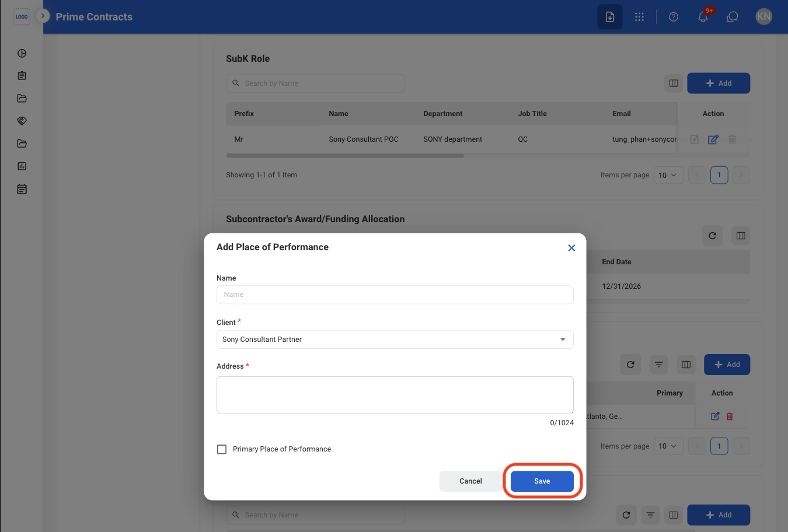This screenshot has height=532, width=788.
Task: Edit the Sony Consultant POC row
Action: coord(713,139)
